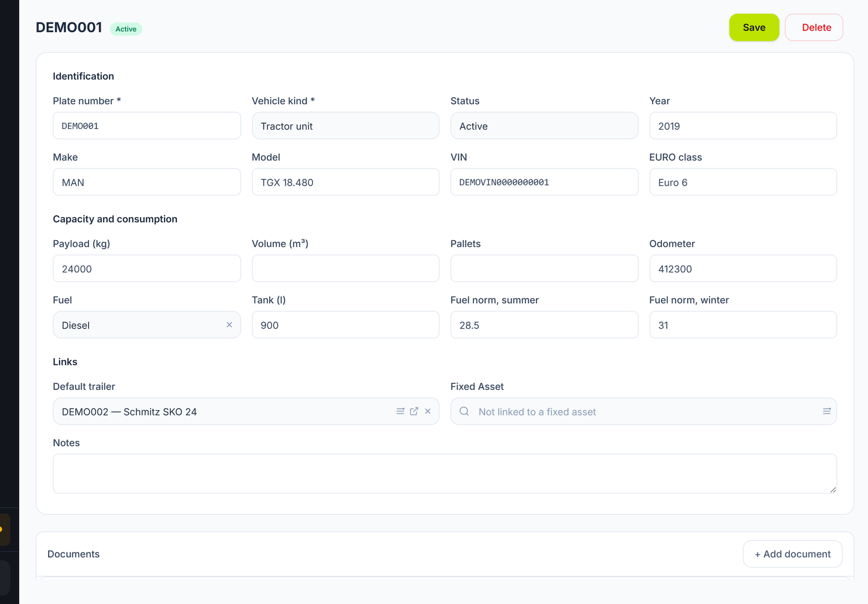This screenshot has width=868, height=604.
Task: Open the Status dropdown showing Active
Action: click(544, 126)
